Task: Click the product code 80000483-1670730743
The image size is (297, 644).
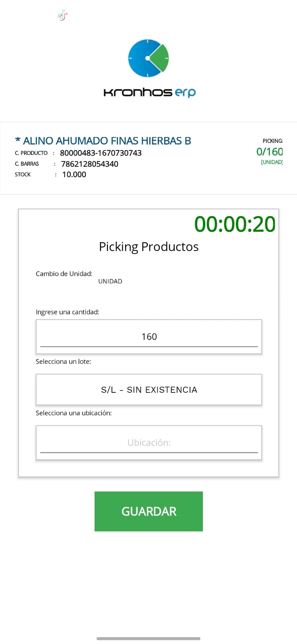Action: click(101, 153)
